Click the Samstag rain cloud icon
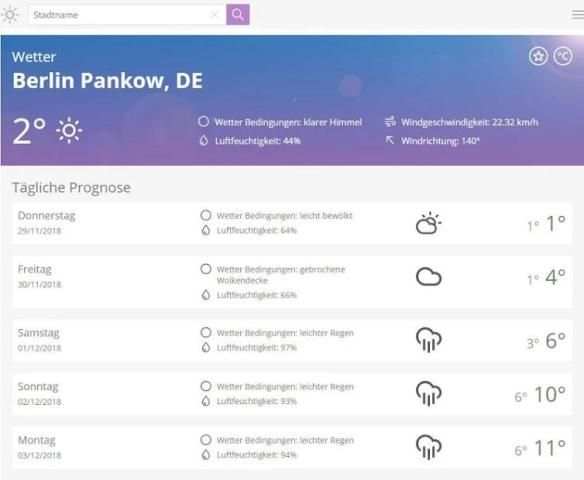The width and height of the screenshot is (584, 480). (428, 340)
